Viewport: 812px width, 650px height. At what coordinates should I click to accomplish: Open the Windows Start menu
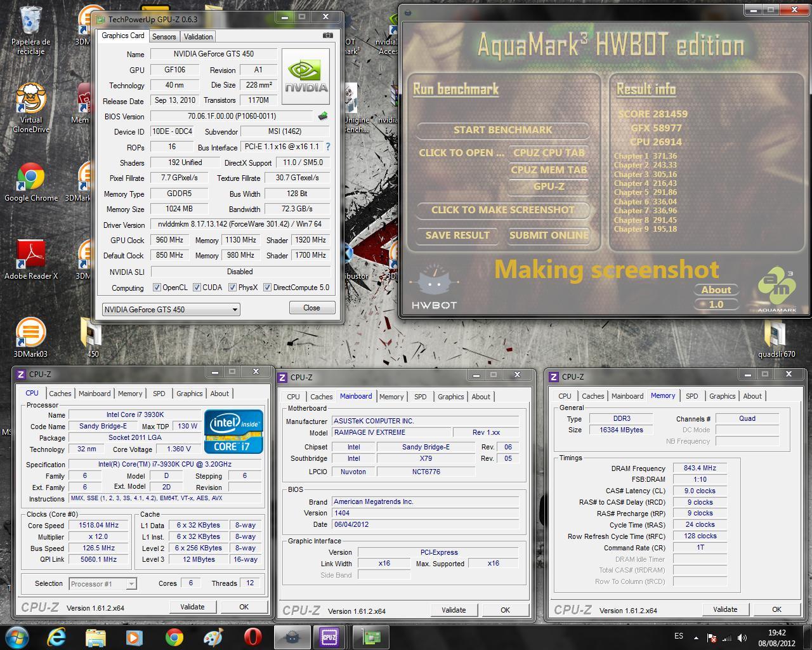[17, 637]
